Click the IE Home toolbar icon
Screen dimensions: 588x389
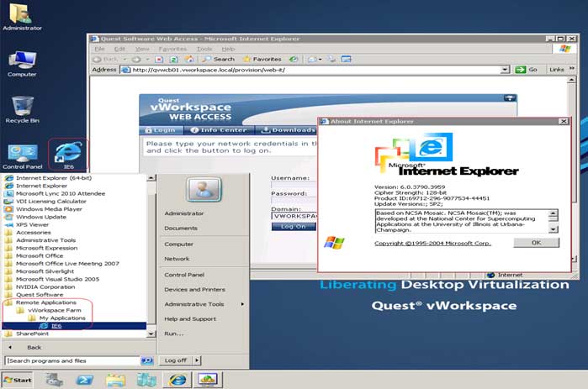pos(189,59)
